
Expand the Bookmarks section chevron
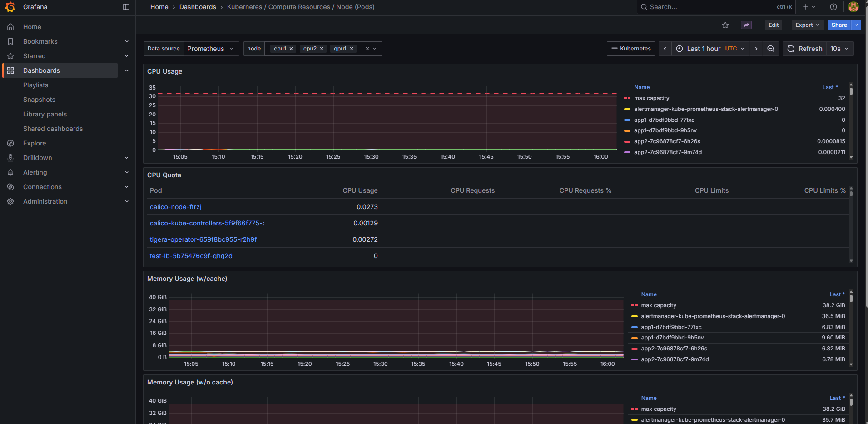127,41
